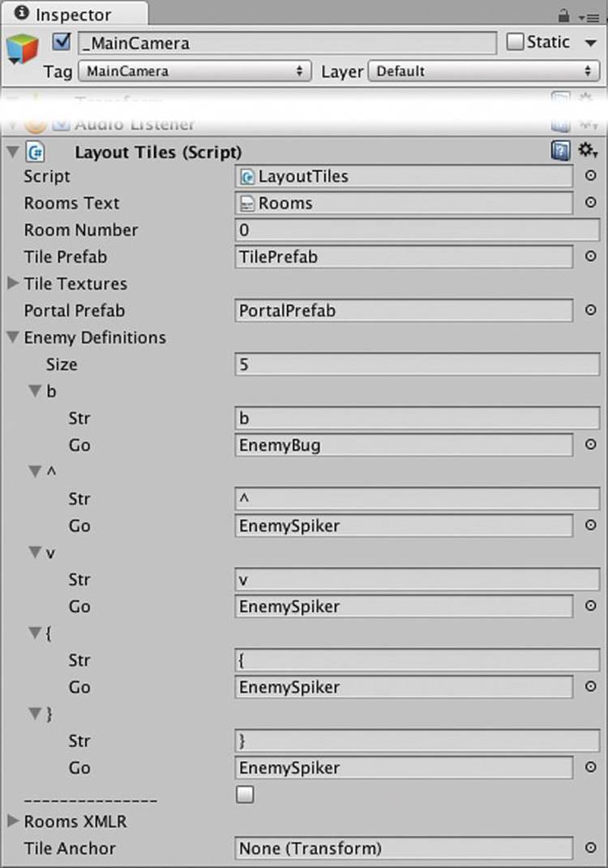Click the object picker circle beside Portal Prefab
608x868 pixels.
pos(590,310)
